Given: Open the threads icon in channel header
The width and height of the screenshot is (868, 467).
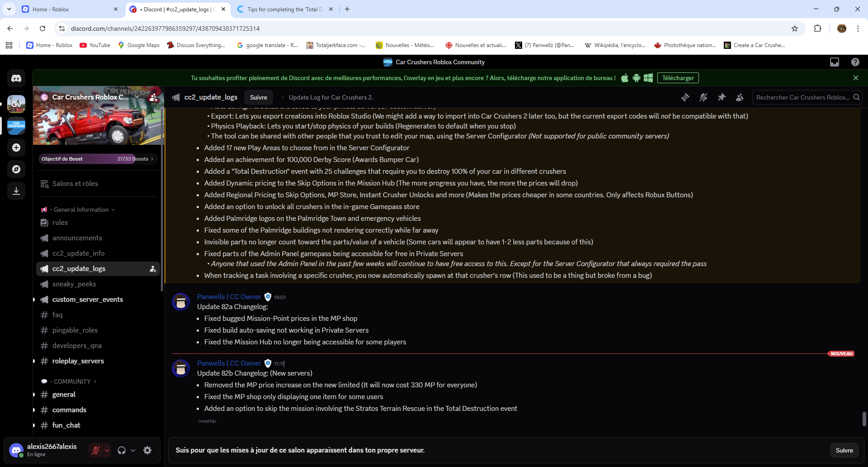Looking at the screenshot, I should point(685,97).
